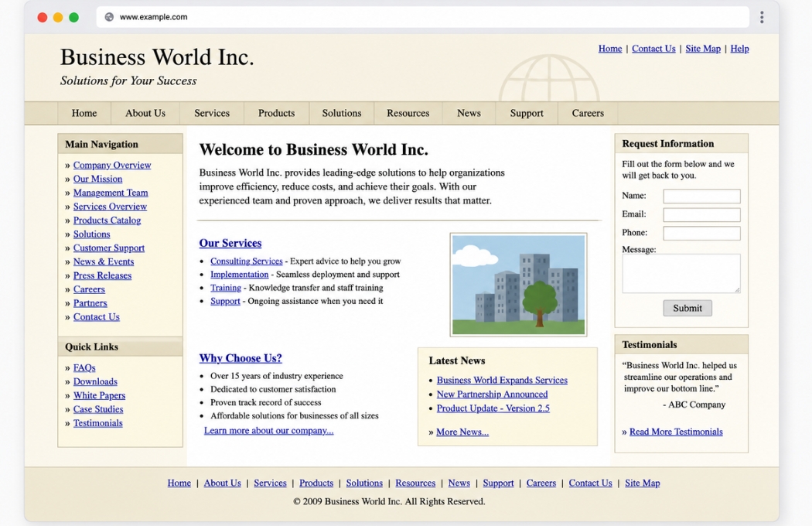Open Management Team sidebar link

[111, 193]
